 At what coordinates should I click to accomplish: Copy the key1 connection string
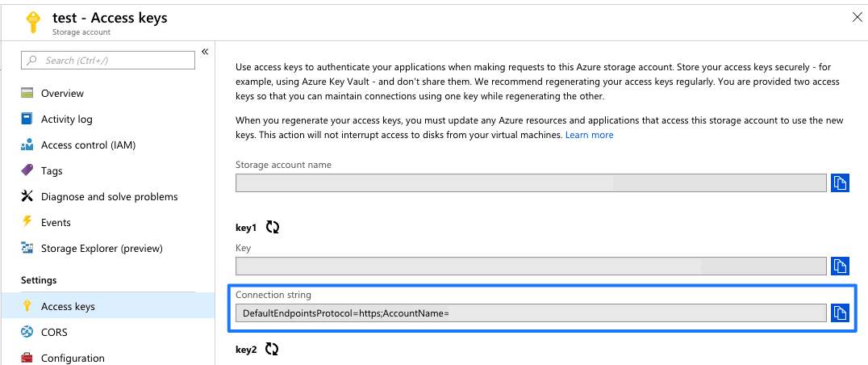840,313
